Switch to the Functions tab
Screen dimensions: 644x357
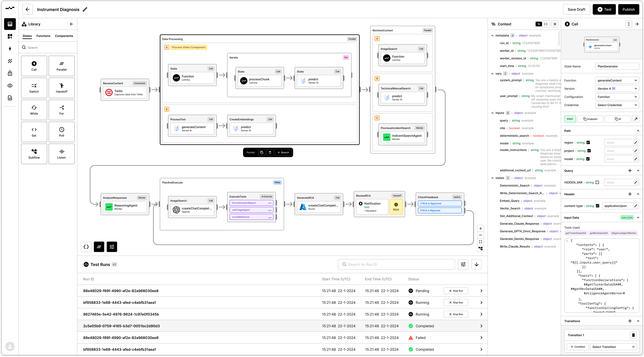pyautogui.click(x=43, y=36)
